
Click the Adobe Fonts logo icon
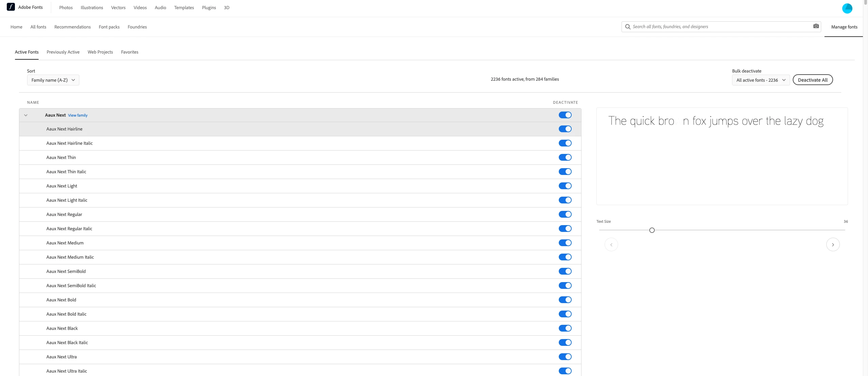click(x=11, y=7)
